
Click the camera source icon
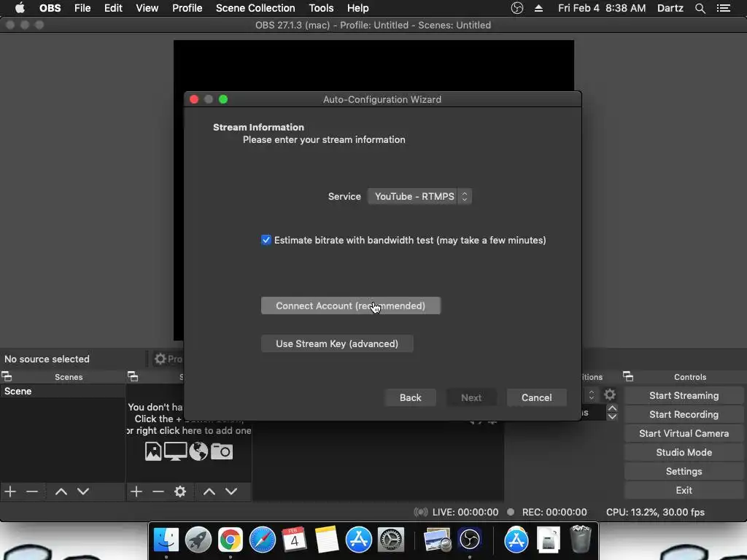click(x=222, y=451)
